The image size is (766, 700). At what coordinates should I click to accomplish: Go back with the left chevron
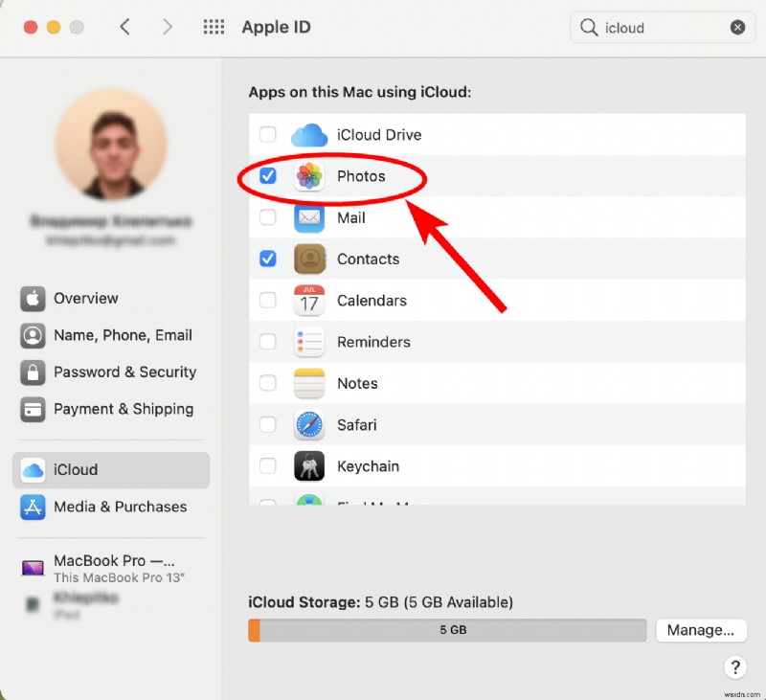(x=125, y=27)
